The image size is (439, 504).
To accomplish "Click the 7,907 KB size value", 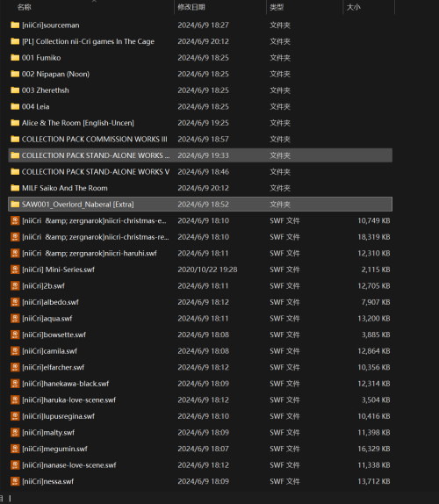I will pos(376,302).
